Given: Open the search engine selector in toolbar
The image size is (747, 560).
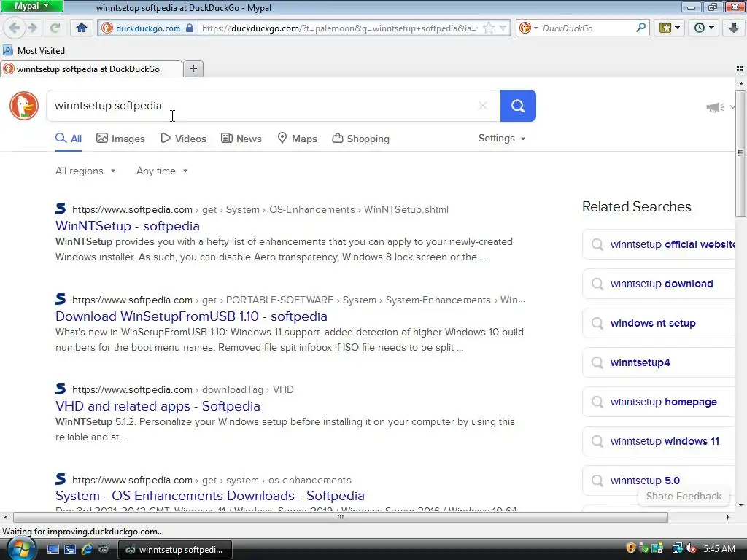Looking at the screenshot, I should pos(528,28).
